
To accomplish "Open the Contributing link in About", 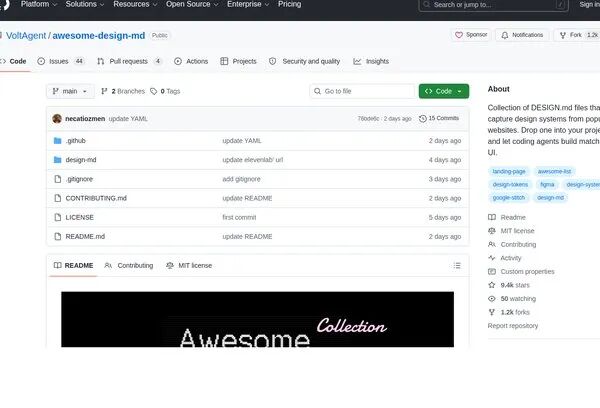I will [x=512, y=244].
